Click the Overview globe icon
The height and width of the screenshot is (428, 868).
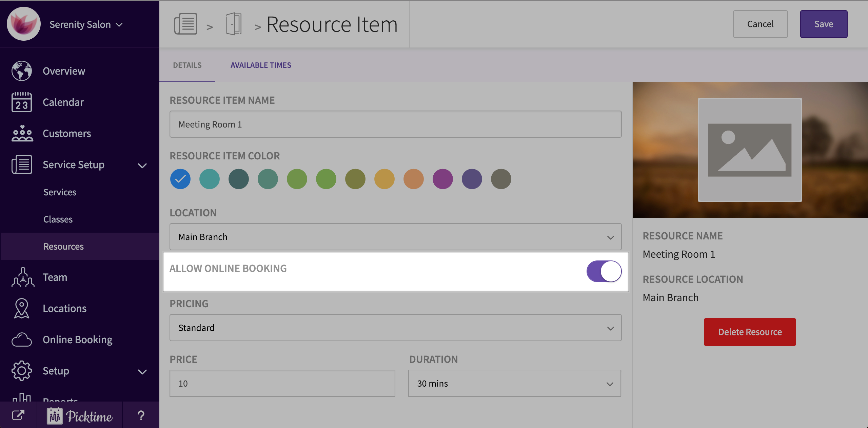[22, 71]
